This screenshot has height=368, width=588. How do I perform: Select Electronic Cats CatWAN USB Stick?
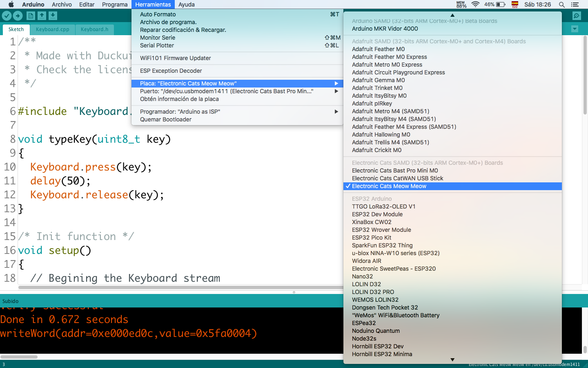pyautogui.click(x=453, y=178)
